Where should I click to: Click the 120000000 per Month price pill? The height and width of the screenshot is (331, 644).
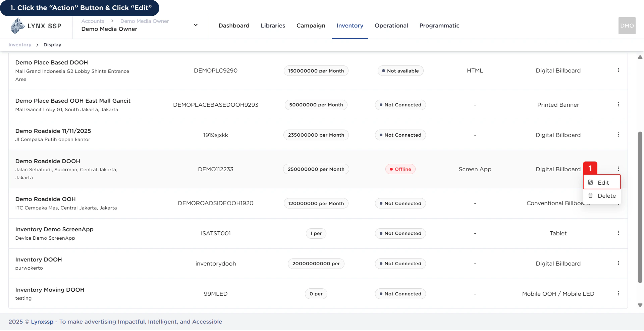pyautogui.click(x=316, y=203)
